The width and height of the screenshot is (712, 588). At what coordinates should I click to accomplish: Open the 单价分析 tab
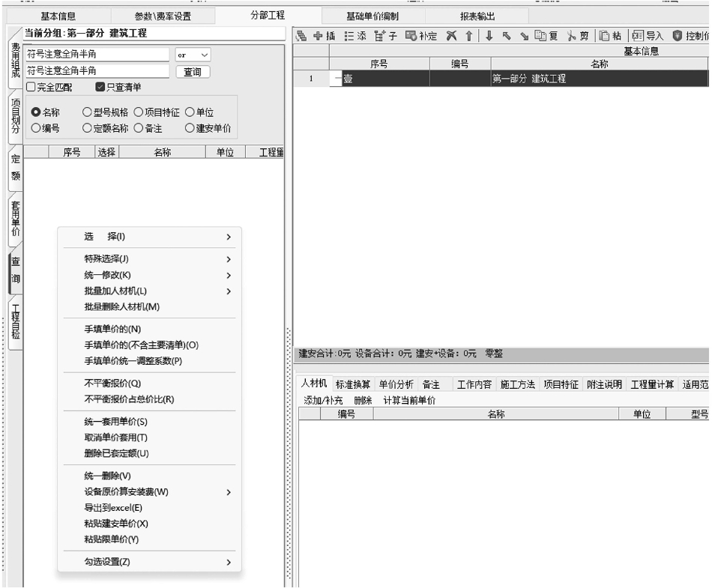point(394,384)
